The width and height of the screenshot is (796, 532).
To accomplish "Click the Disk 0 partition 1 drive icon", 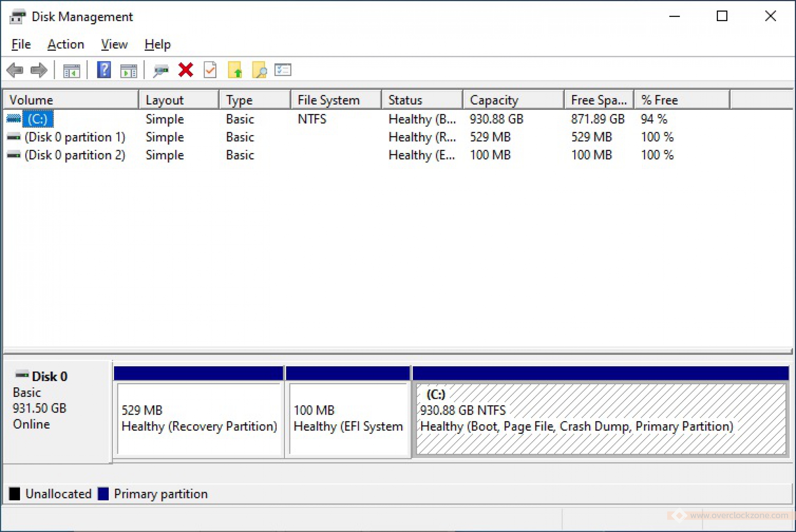I will coord(13,137).
